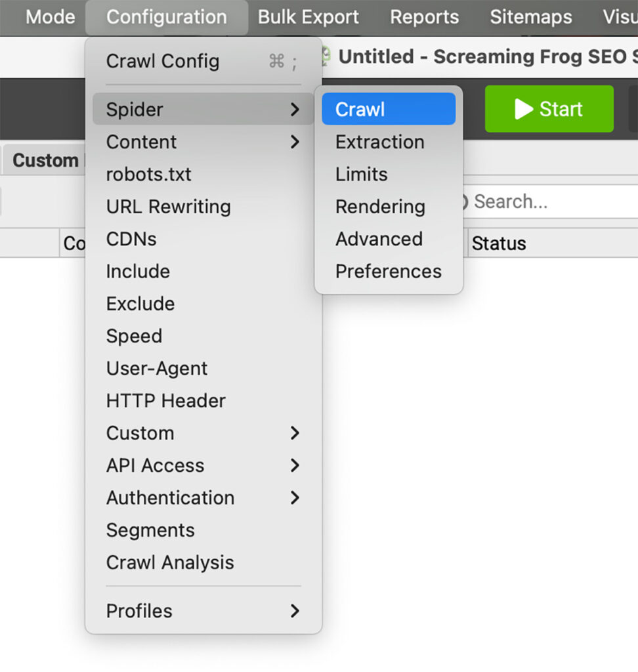This screenshot has width=638, height=672.
Task: Select Crawl in the Spider submenu
Action: pos(388,109)
